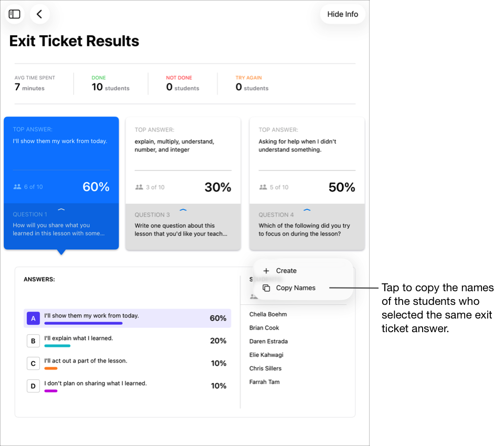This screenshot has width=504, height=446.
Task: Click the purple progress bar under answer A
Action: [x=83, y=324]
